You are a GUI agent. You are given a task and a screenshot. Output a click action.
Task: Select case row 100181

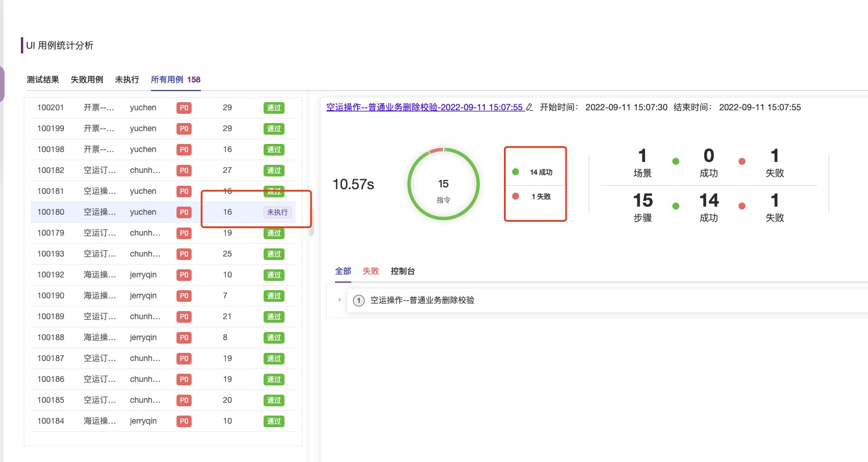(163, 192)
